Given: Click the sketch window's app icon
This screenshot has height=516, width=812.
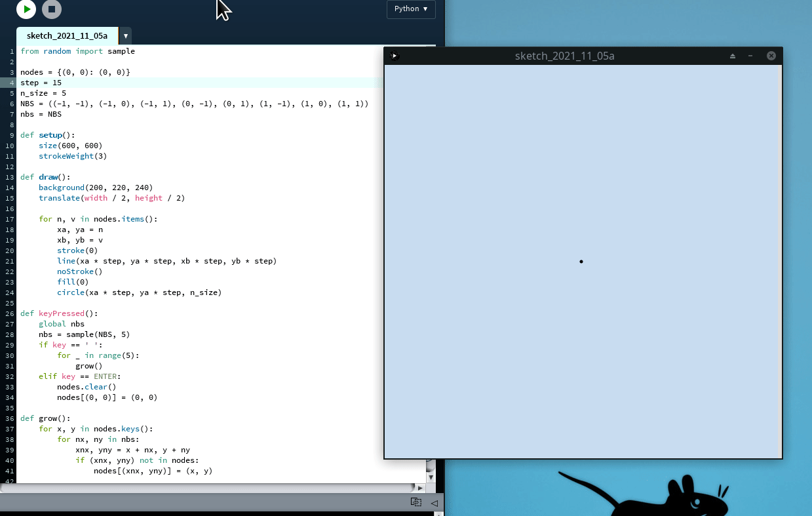Looking at the screenshot, I should 394,56.
